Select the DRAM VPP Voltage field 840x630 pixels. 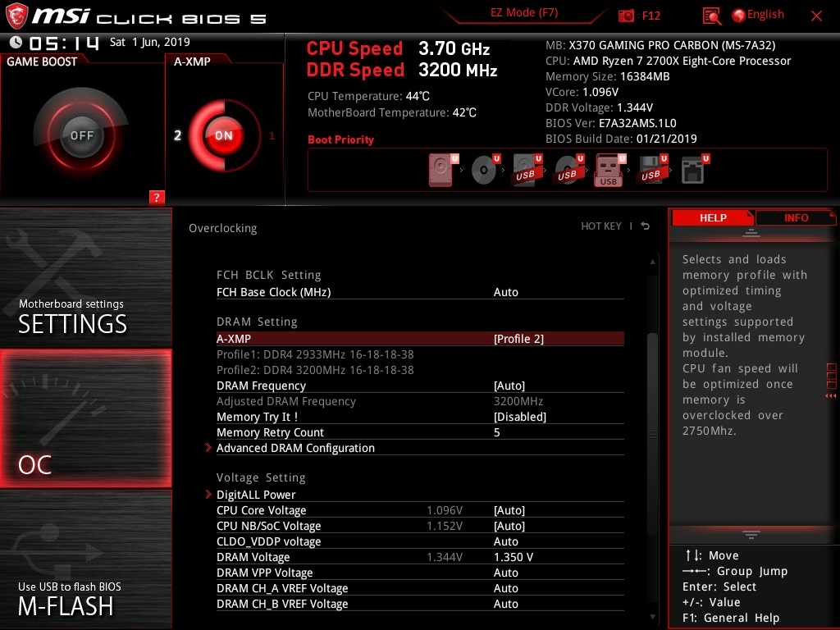[420, 573]
